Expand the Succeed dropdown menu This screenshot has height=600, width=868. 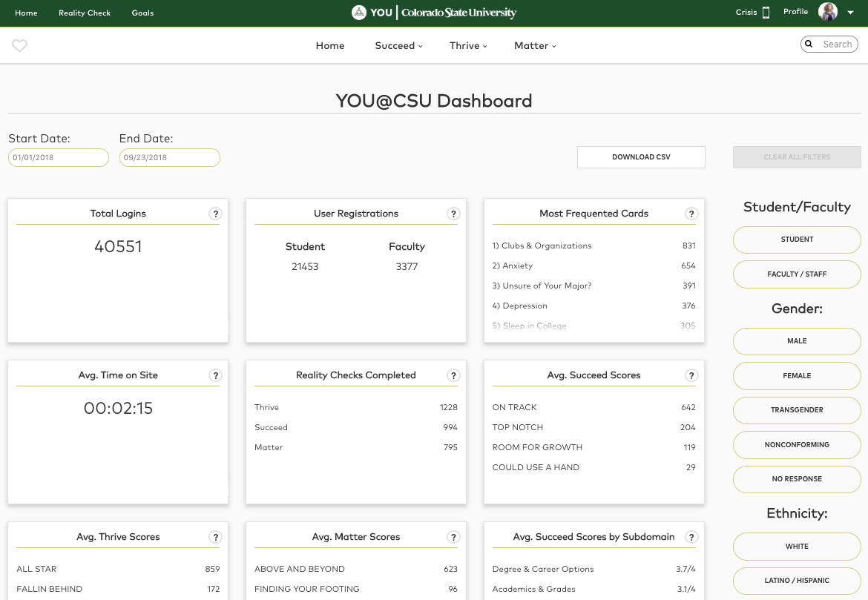click(x=398, y=45)
